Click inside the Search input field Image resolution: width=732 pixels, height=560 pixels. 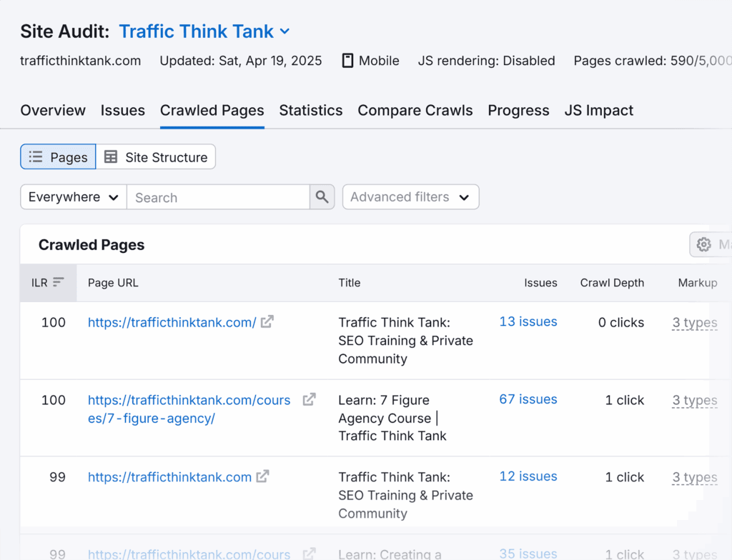[214, 196]
